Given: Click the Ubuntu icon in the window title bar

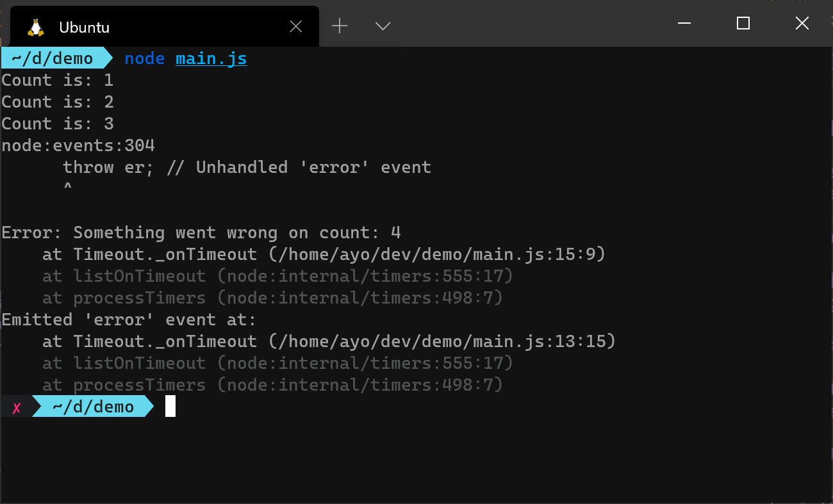Looking at the screenshot, I should point(35,26).
